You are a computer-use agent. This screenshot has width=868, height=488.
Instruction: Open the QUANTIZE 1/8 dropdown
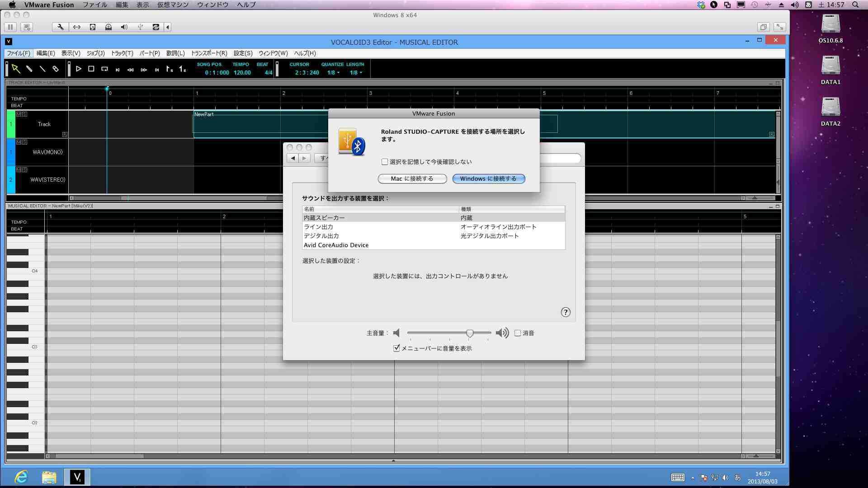[x=333, y=73]
